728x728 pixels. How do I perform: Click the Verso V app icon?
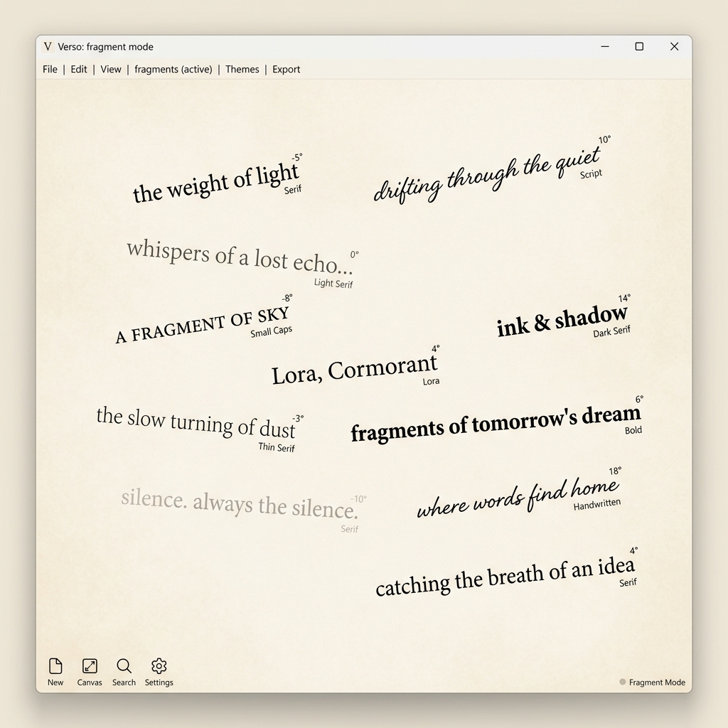[48, 46]
